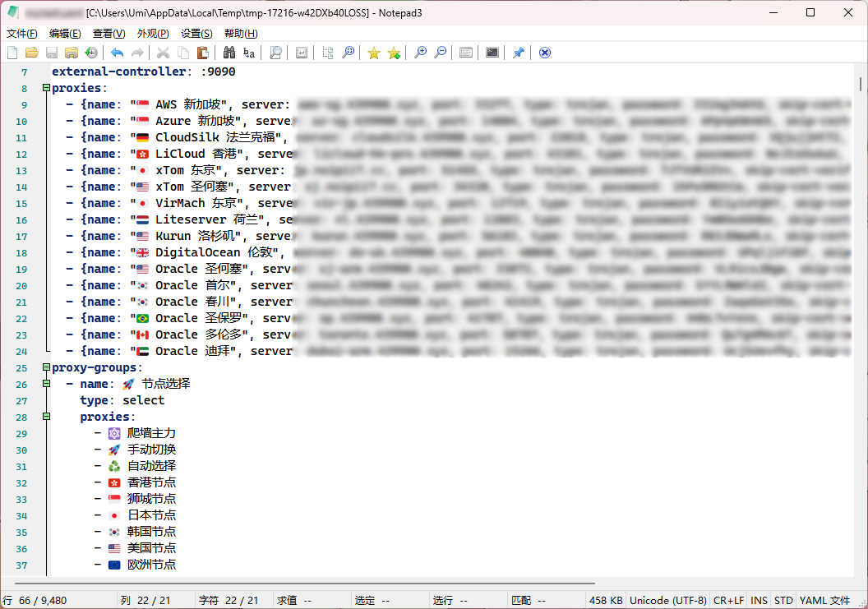868x609 pixels.
Task: Add to favorites with green-plus star icon
Action: pos(394,53)
